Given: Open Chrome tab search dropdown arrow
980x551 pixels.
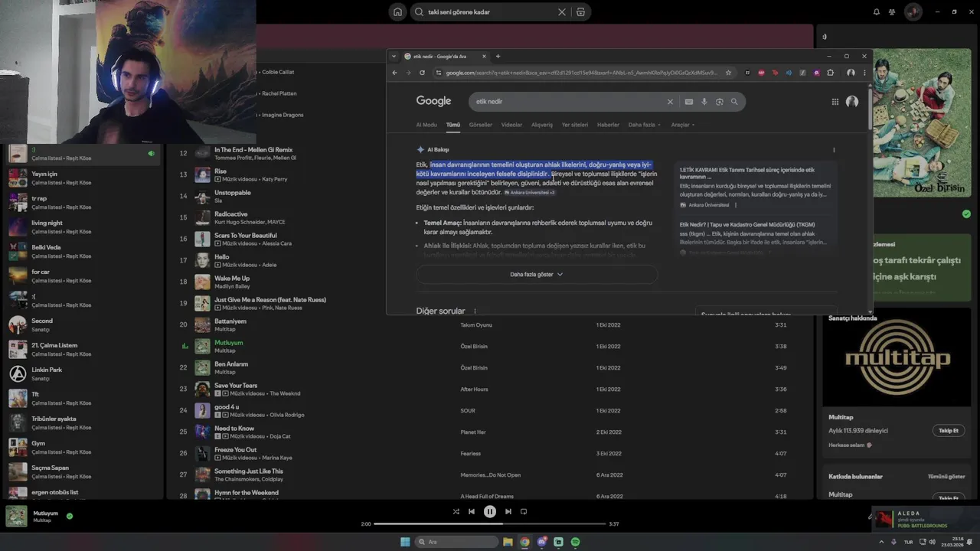Looking at the screenshot, I should pyautogui.click(x=394, y=56).
